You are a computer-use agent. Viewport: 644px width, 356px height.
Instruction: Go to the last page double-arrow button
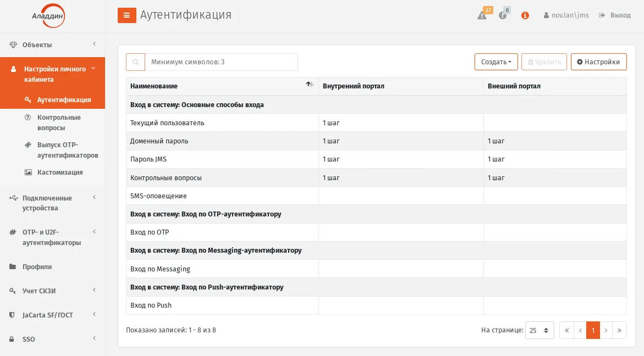[619, 330]
